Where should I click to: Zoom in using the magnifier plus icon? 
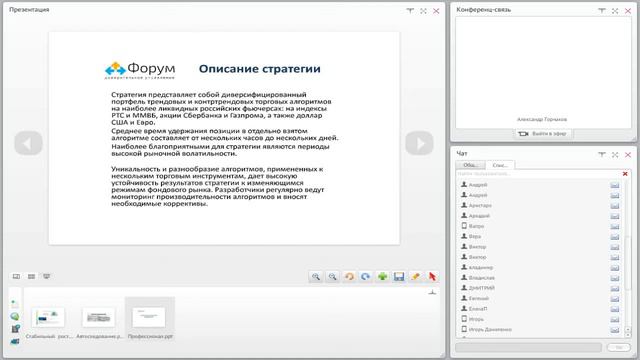click(316, 277)
